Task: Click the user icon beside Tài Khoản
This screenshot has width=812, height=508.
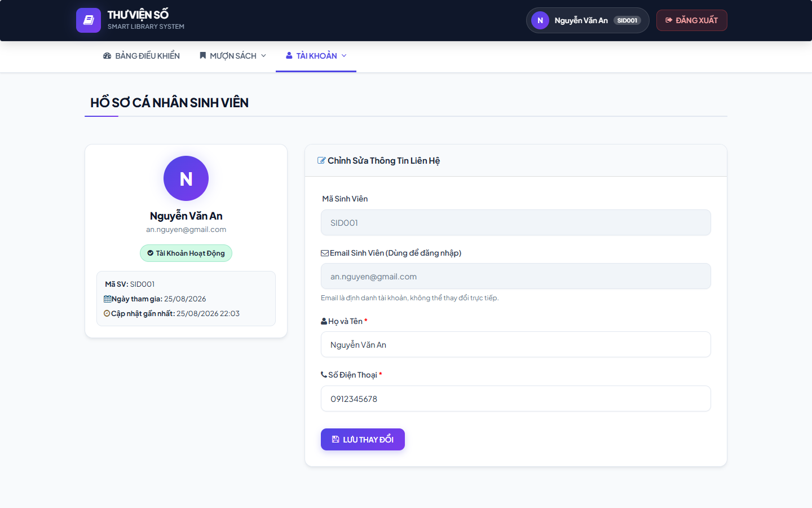Action: tap(289, 56)
